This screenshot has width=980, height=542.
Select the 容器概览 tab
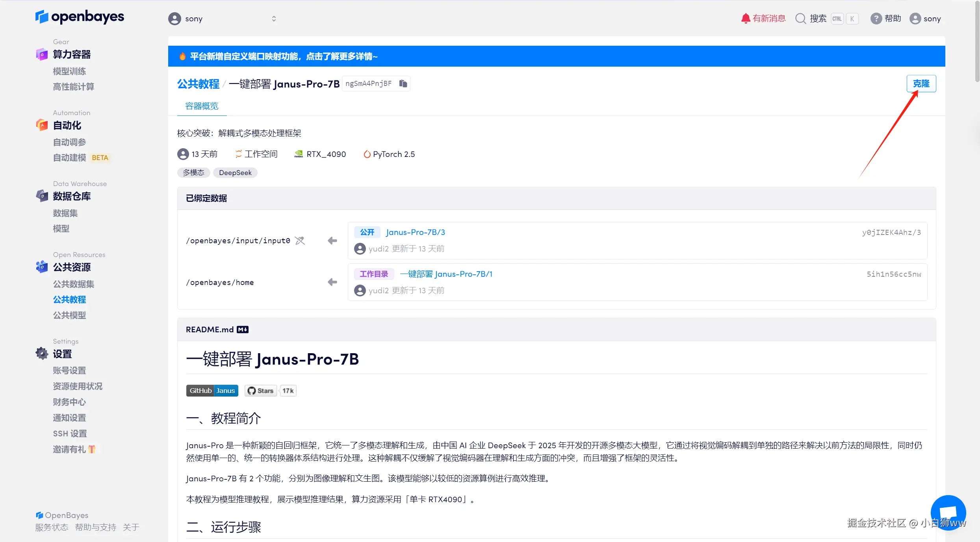pos(202,106)
